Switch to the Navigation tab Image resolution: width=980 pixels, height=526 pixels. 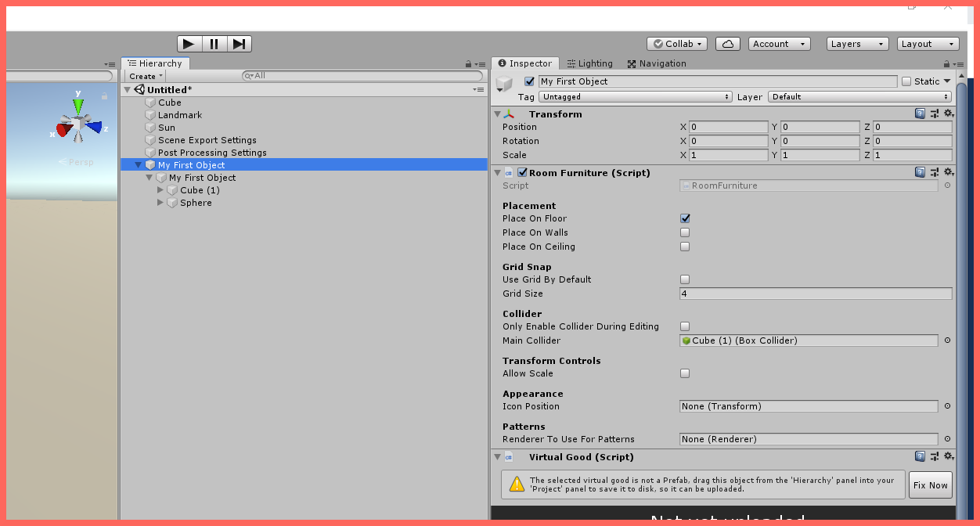pos(656,64)
